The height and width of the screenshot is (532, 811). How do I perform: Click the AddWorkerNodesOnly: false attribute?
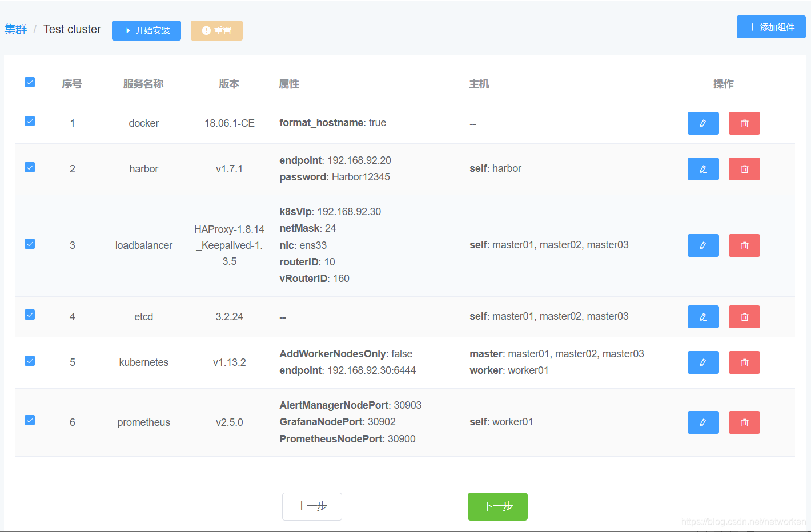click(x=346, y=354)
